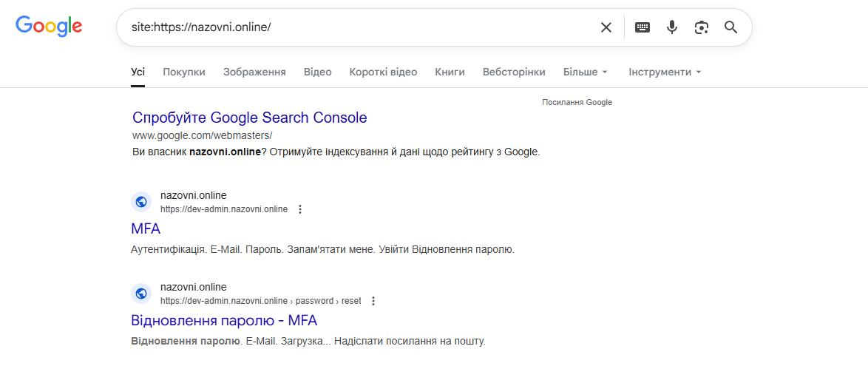Select the Усі tab
The image size is (868, 383).
point(138,72)
